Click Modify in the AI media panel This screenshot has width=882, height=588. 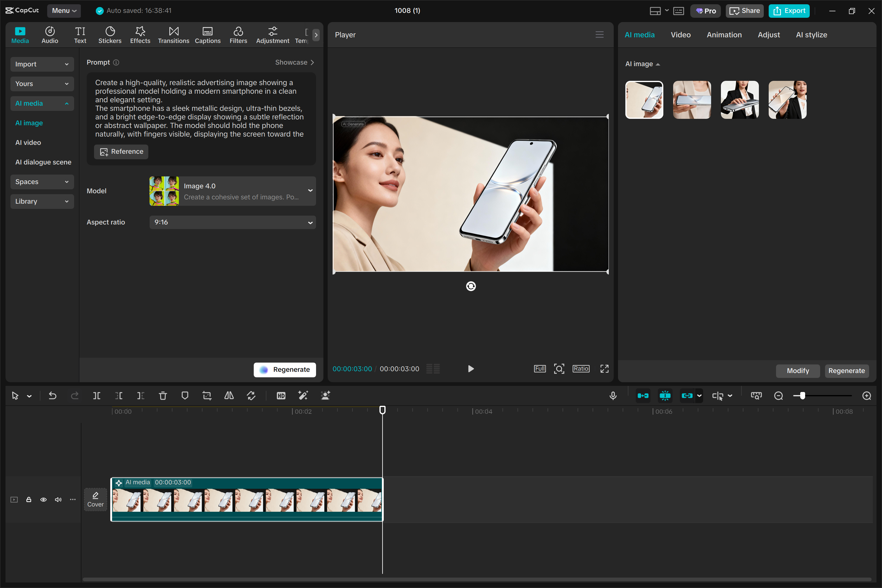[x=797, y=371]
